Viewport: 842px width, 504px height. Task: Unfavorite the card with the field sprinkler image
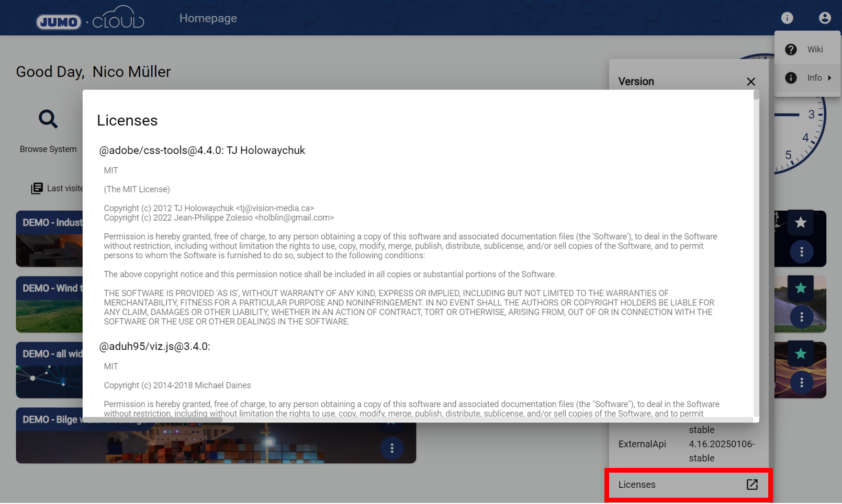[x=800, y=288]
